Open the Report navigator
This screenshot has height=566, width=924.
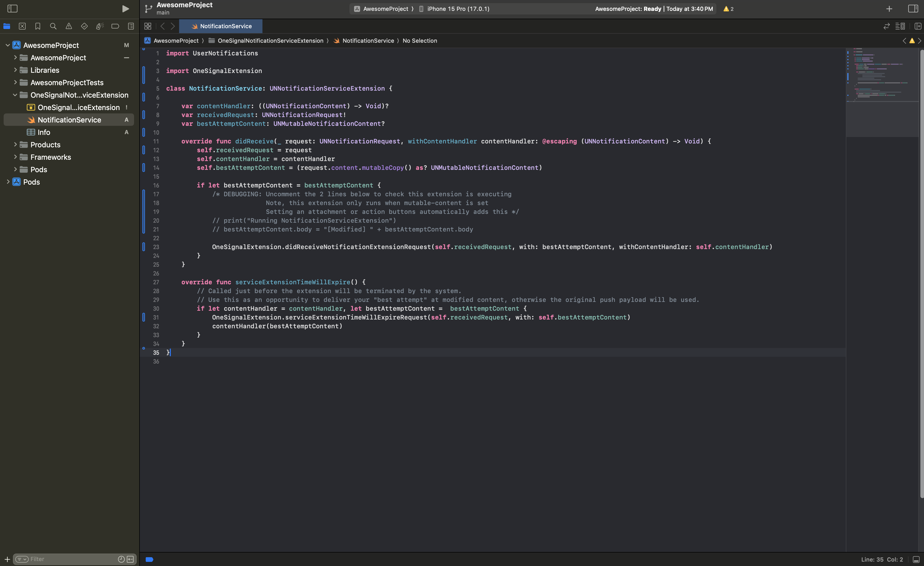click(131, 26)
